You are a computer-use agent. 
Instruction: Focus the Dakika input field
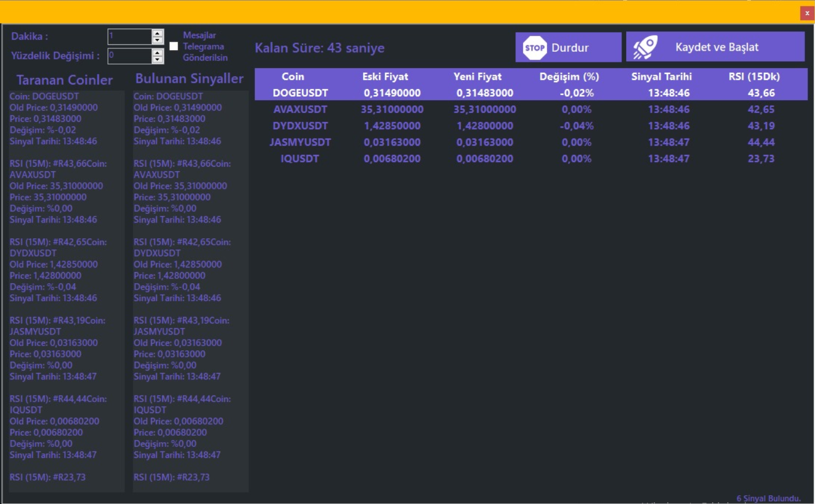tap(129, 37)
